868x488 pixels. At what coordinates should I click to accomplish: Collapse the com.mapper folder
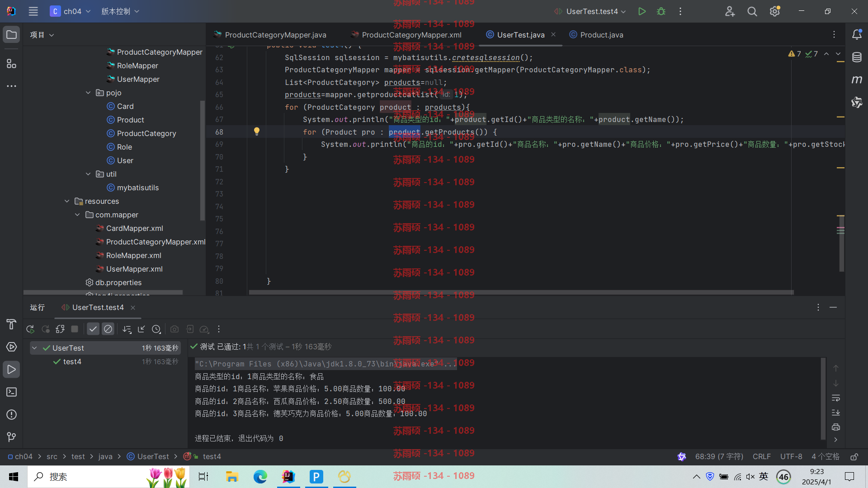pyautogui.click(x=77, y=215)
